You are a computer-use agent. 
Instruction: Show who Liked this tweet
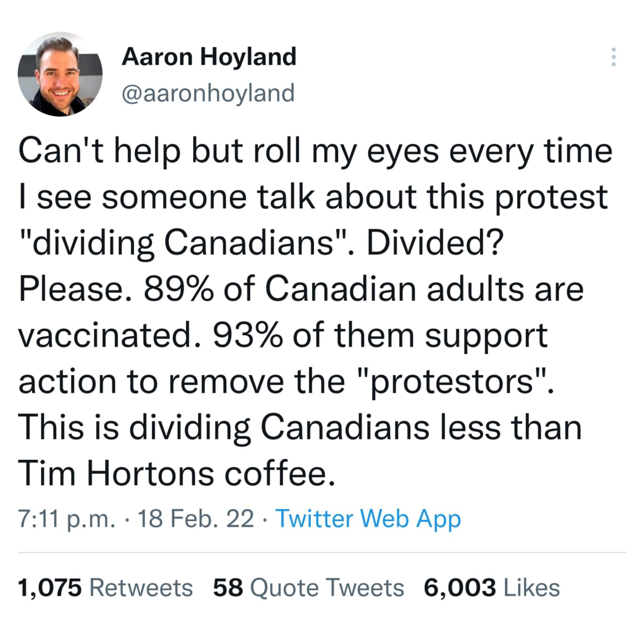[531, 587]
